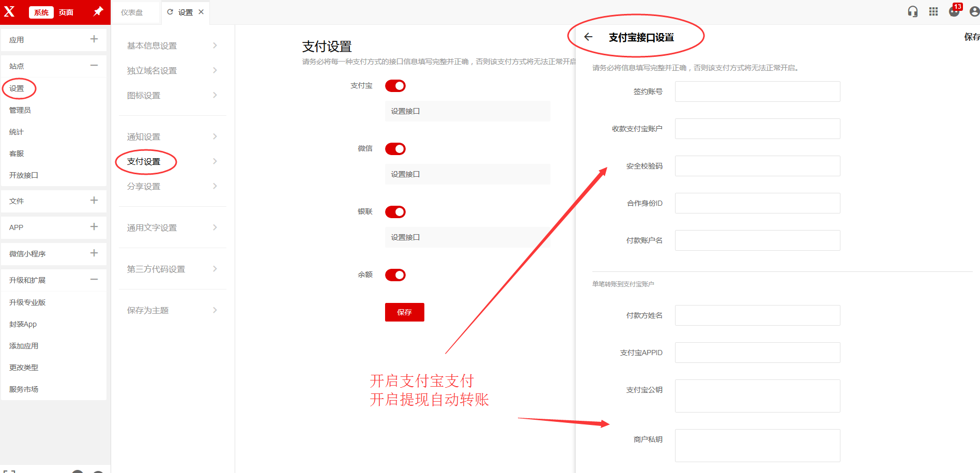Image resolution: width=980 pixels, height=473 pixels.
Task: Click refresh icon on 设置 tab
Action: click(170, 12)
